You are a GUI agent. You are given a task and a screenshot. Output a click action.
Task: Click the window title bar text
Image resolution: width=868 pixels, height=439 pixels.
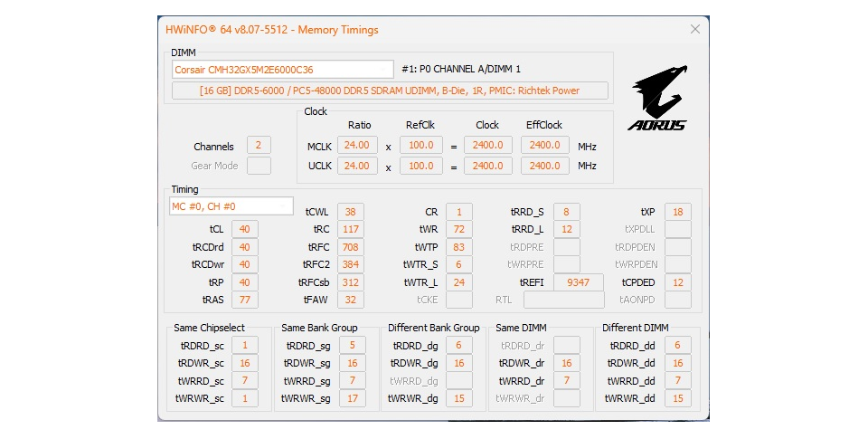coord(272,30)
